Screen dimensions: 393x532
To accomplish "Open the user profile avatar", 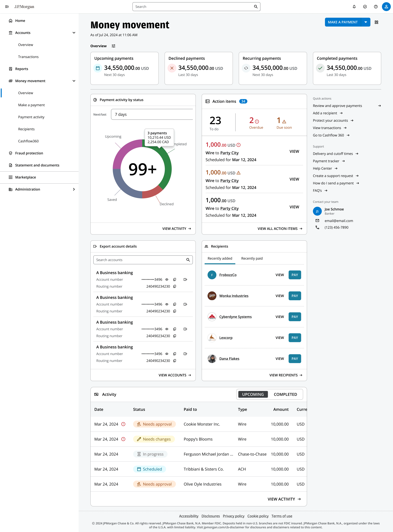I will click(x=386, y=7).
